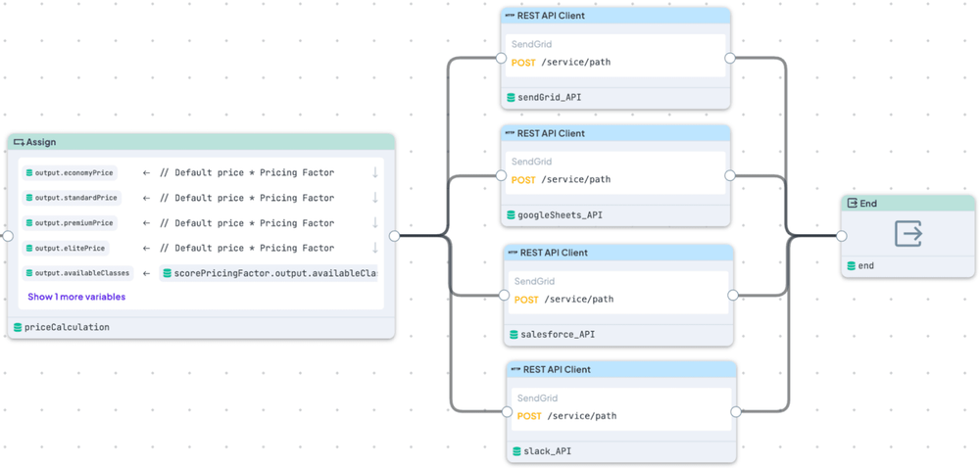Click the slack_API node name
Screen dimensions: 980x468
(547, 451)
